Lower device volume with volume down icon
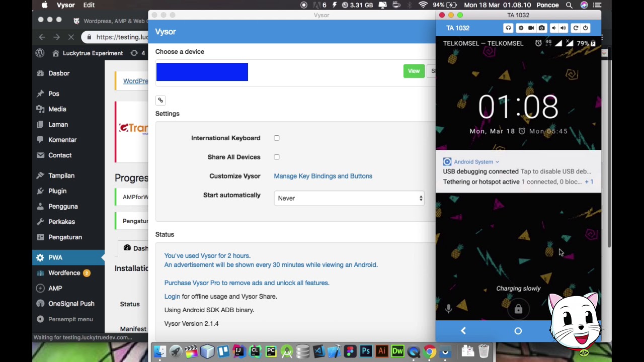This screenshot has width=644, height=362. click(553, 28)
